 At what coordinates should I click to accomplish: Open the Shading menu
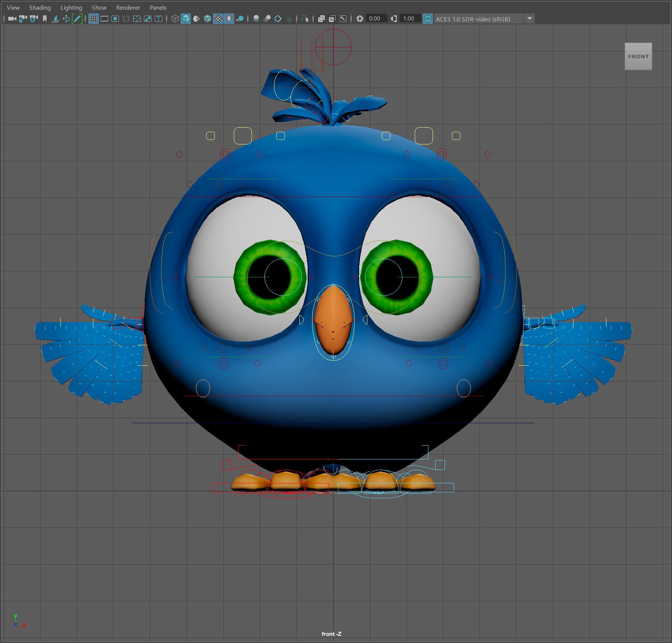pos(40,7)
